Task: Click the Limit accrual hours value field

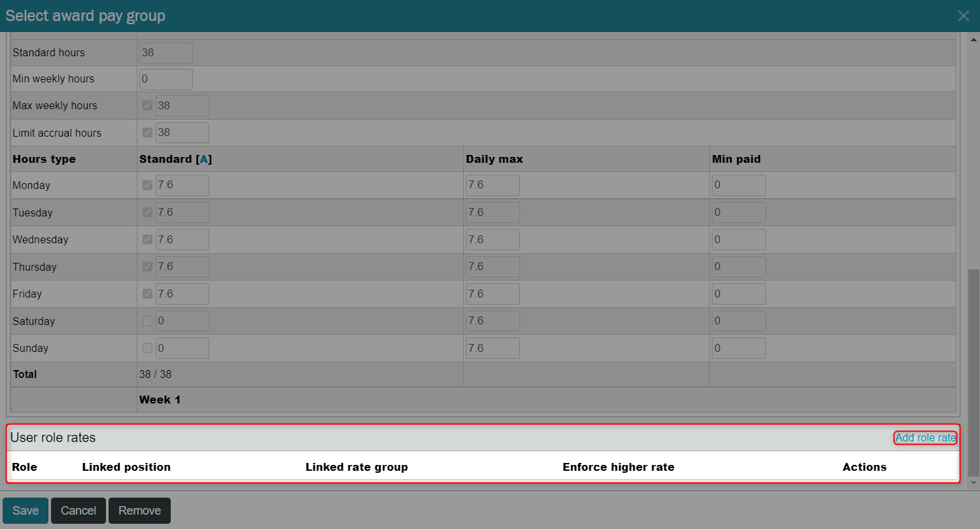Action: pos(183,133)
